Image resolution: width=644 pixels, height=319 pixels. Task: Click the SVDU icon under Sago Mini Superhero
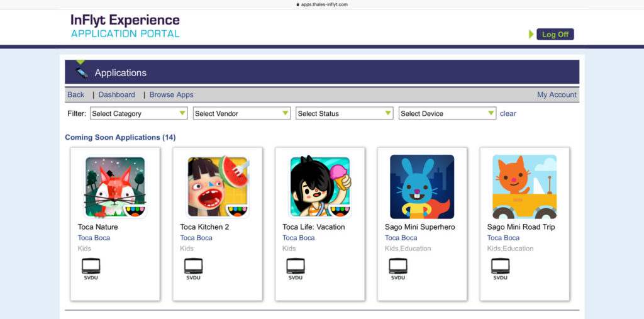click(398, 269)
